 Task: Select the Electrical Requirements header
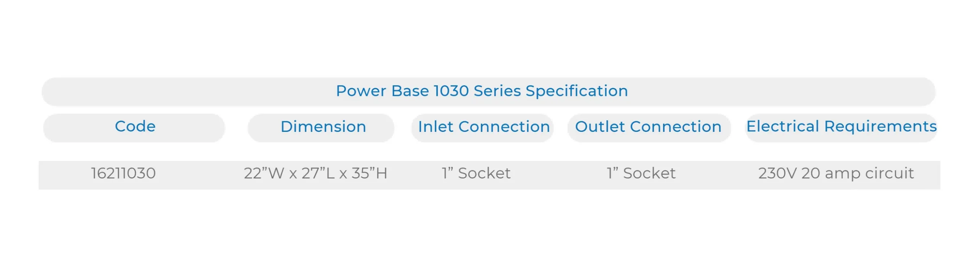pos(841,127)
